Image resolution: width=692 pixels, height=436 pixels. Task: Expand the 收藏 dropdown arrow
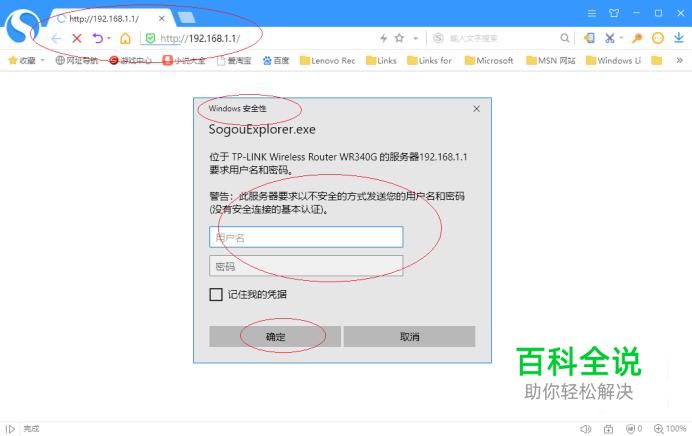[x=43, y=60]
